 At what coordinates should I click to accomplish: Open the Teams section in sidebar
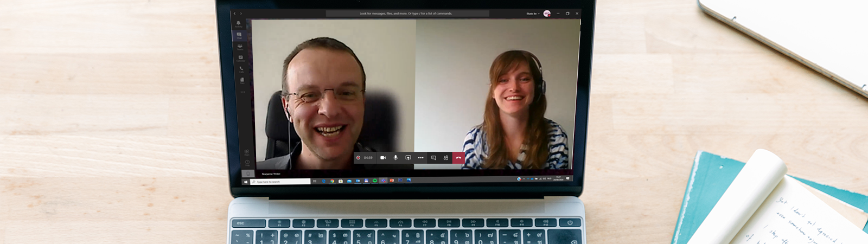coord(240,47)
